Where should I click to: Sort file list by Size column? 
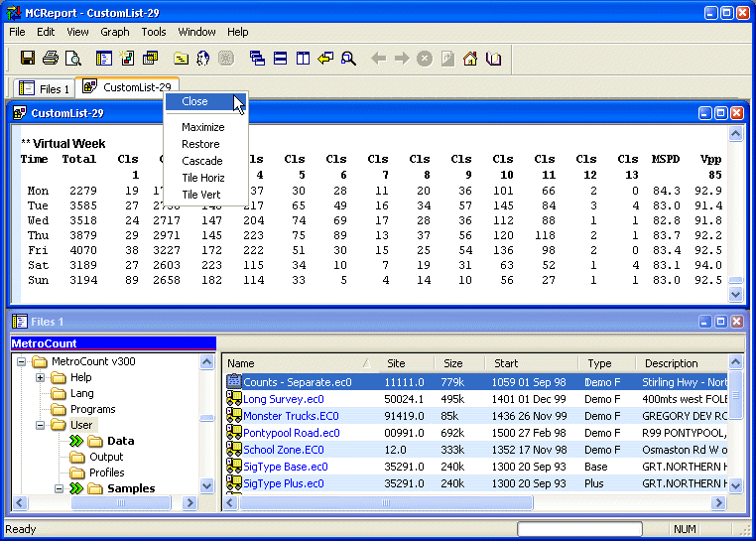pos(459,363)
